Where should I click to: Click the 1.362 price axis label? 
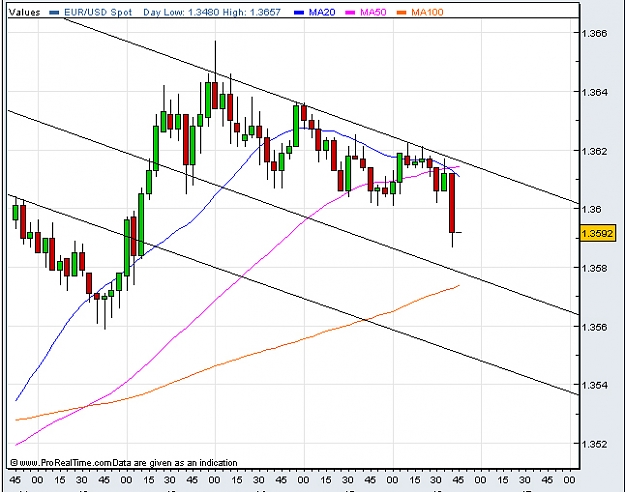[x=595, y=151]
